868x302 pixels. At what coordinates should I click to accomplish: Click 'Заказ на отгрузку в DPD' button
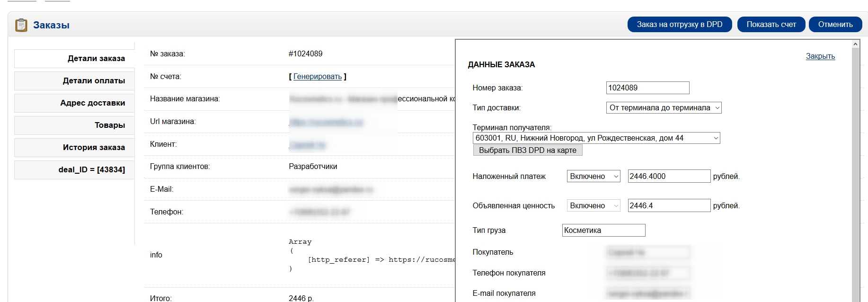(679, 25)
